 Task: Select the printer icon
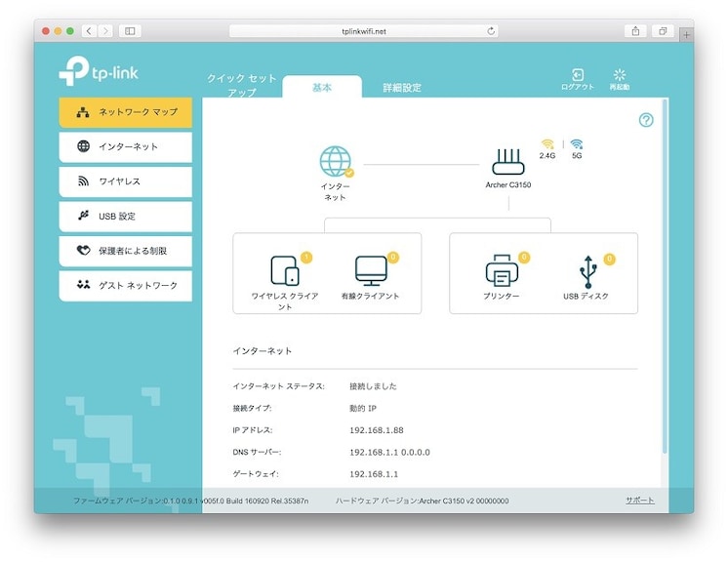(x=502, y=270)
